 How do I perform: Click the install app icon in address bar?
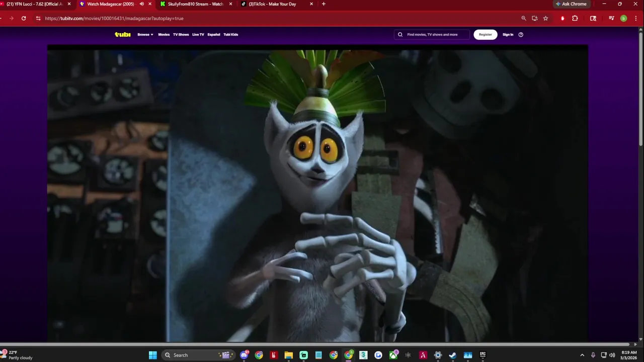point(535,18)
